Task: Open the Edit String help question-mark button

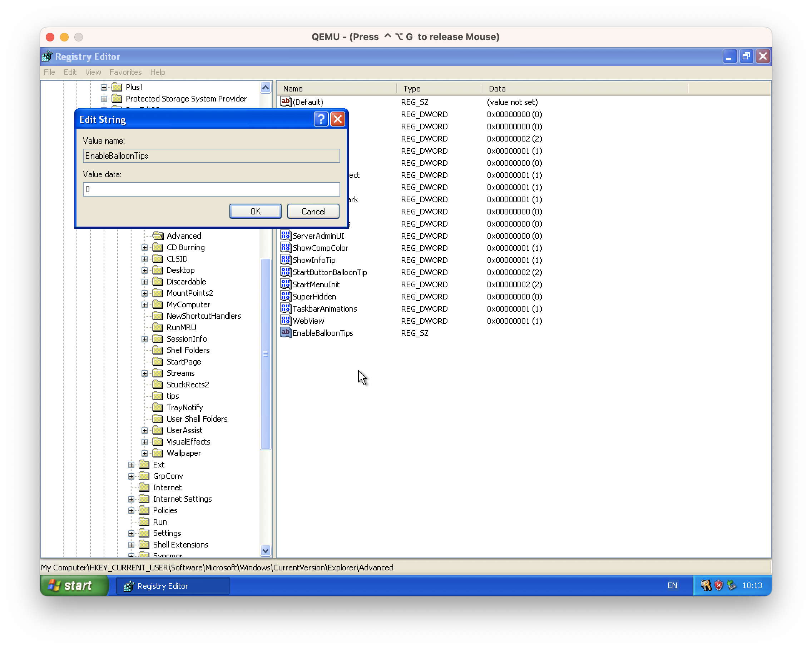Action: coord(321,119)
